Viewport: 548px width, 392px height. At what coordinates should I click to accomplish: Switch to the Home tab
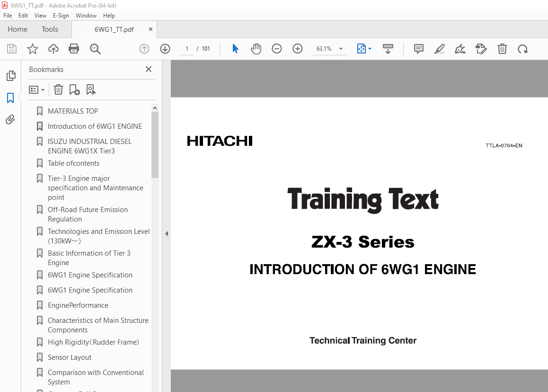18,29
